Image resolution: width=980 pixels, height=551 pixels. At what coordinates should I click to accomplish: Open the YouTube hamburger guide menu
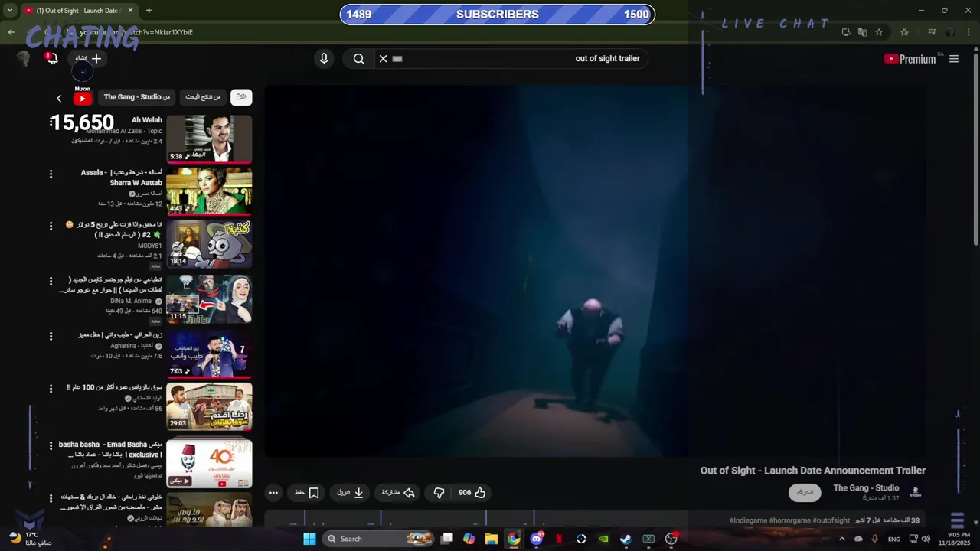(x=954, y=59)
